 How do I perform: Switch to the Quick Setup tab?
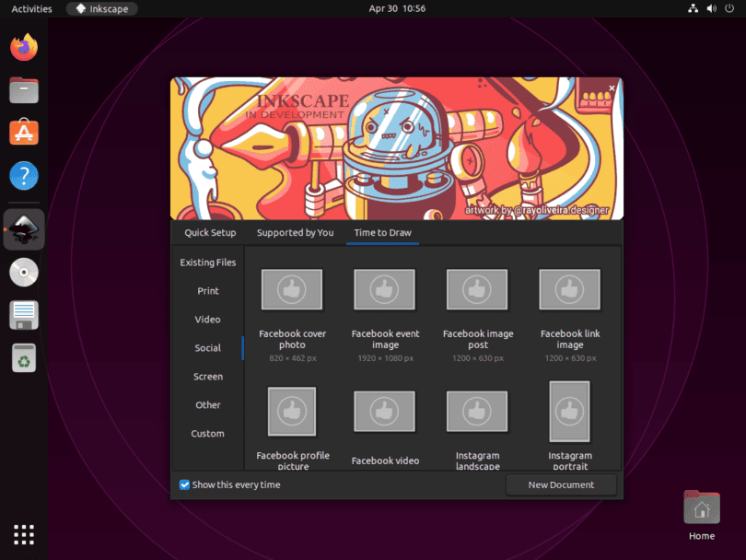[x=209, y=232]
